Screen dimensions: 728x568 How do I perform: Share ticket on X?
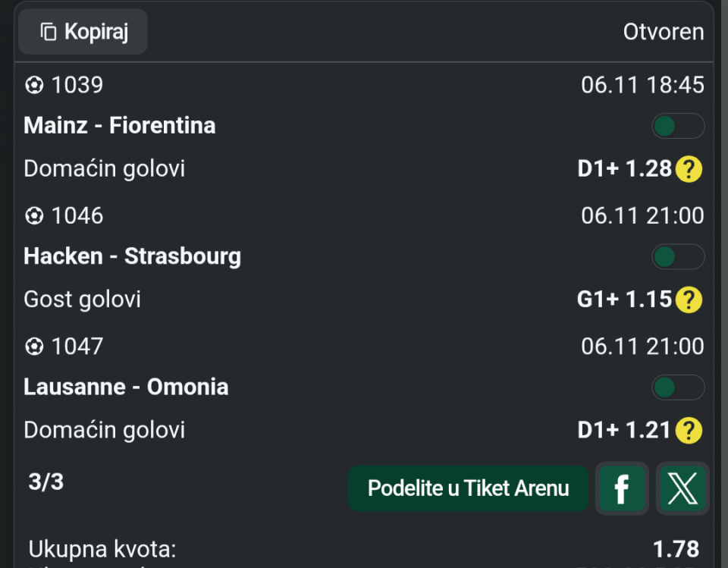click(x=682, y=488)
